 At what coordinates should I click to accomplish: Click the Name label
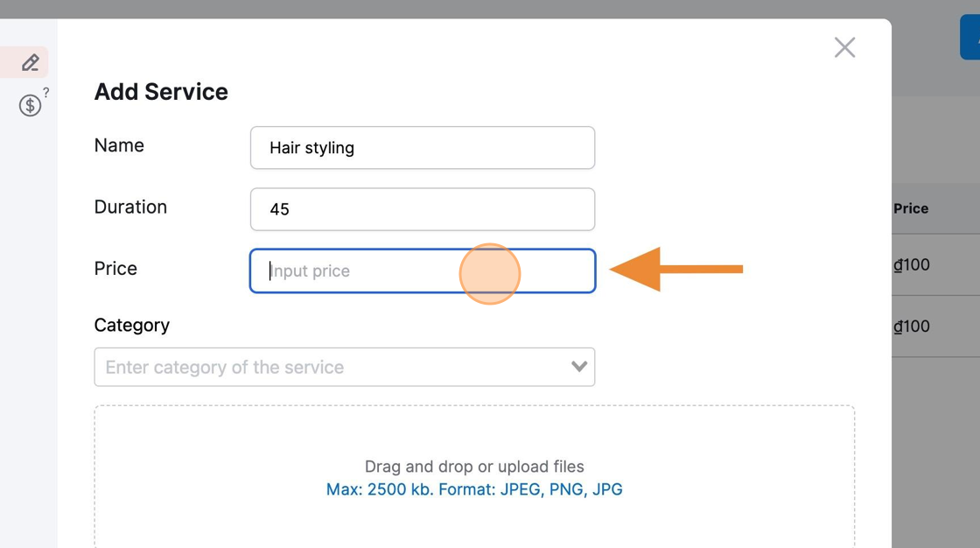(x=119, y=145)
